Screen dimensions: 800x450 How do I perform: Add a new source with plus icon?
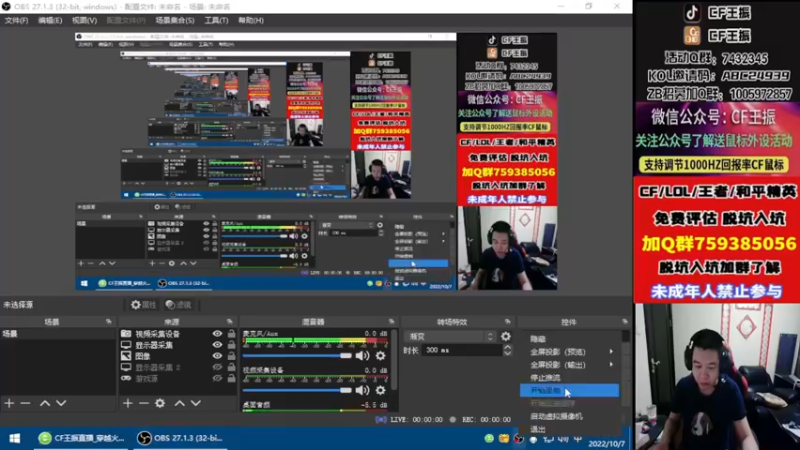pos(128,403)
